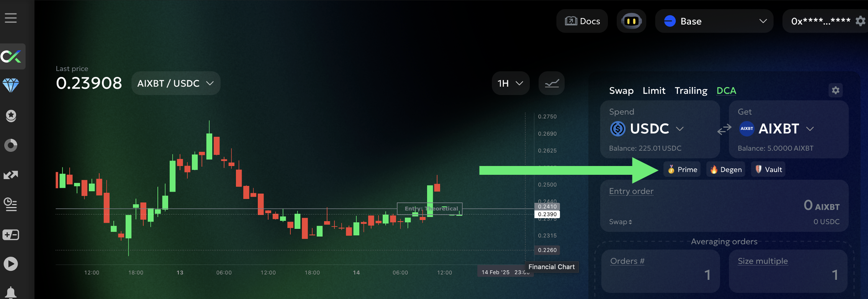Click the robot assistant icon

point(631,21)
